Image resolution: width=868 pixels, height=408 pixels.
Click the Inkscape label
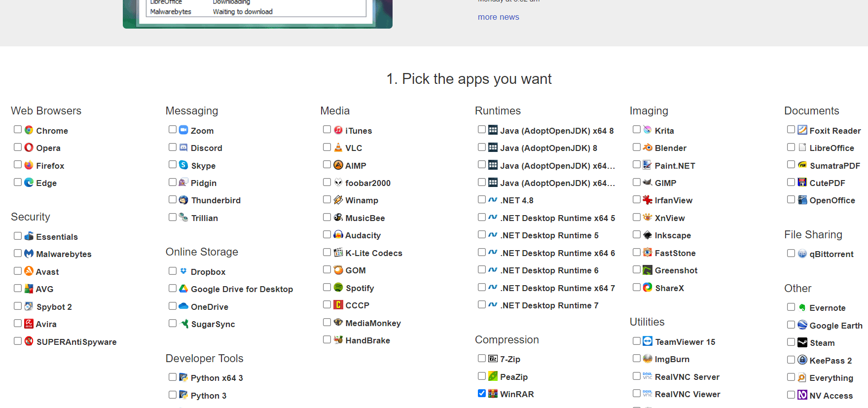pyautogui.click(x=673, y=235)
